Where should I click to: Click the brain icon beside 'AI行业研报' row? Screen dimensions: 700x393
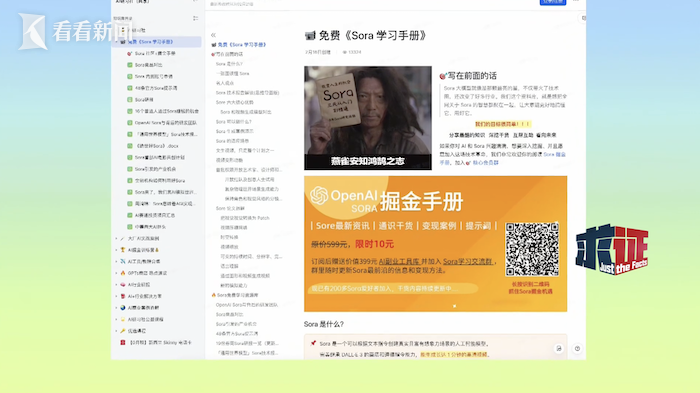tap(123, 284)
